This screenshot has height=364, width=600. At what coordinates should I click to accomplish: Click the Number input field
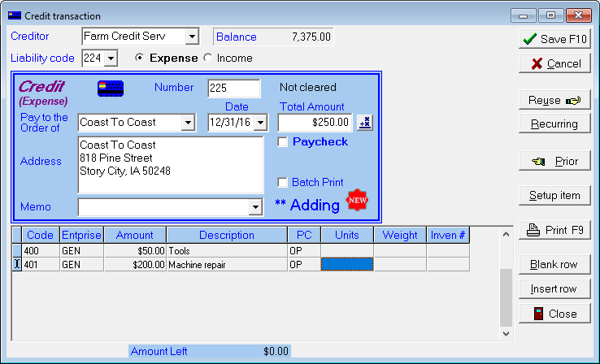[233, 88]
